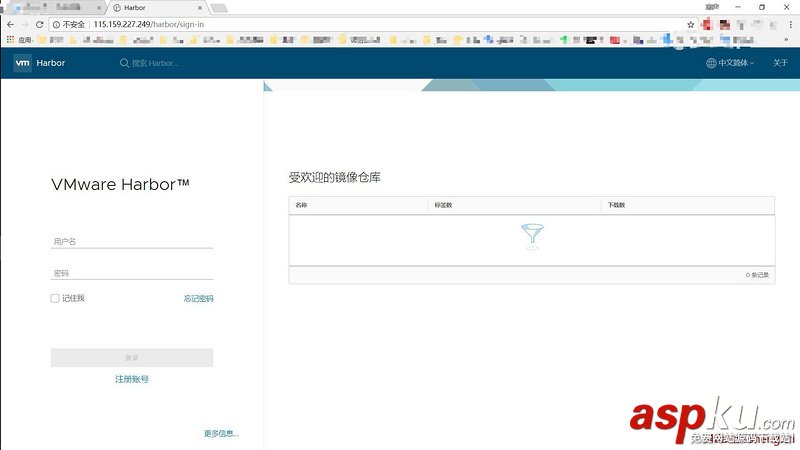Open the 更多信息 more info link

pyautogui.click(x=221, y=434)
